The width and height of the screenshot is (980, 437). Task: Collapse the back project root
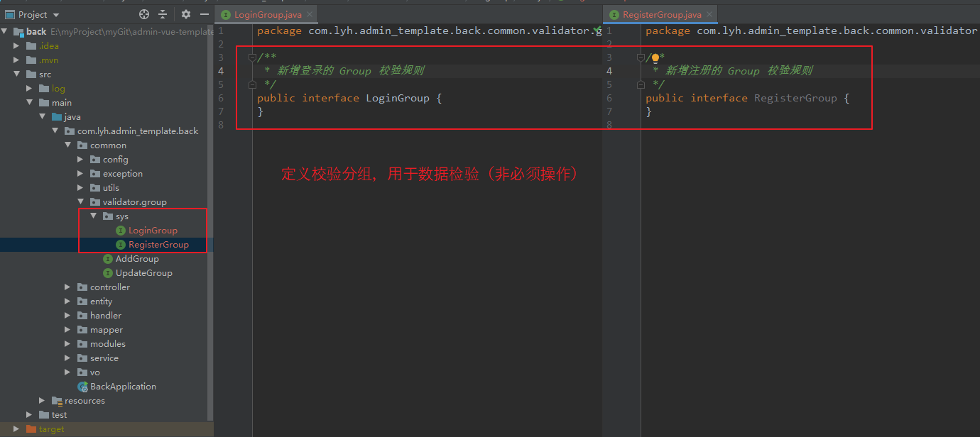pyautogui.click(x=5, y=32)
